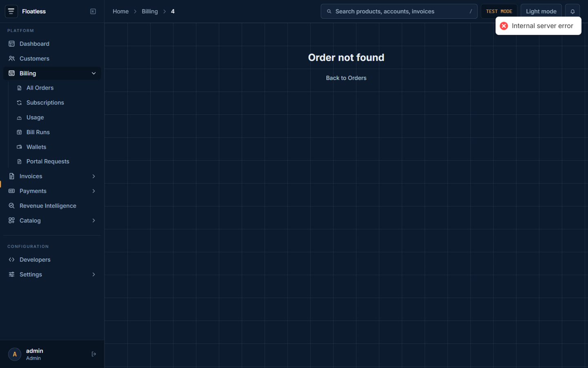The image size is (588, 368).
Task: Click the Settings sliders icon
Action: coord(11,274)
